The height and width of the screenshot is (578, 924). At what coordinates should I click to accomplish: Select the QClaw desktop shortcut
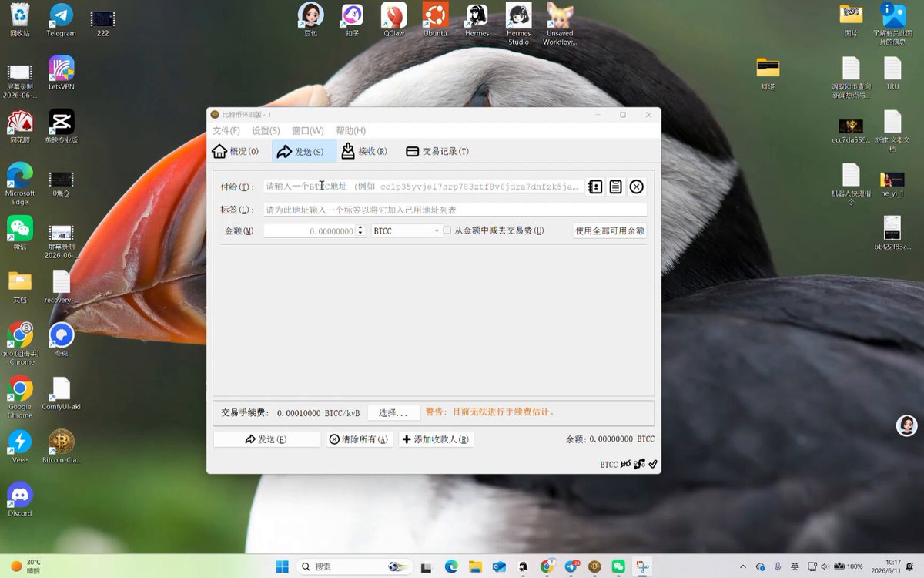tap(393, 20)
